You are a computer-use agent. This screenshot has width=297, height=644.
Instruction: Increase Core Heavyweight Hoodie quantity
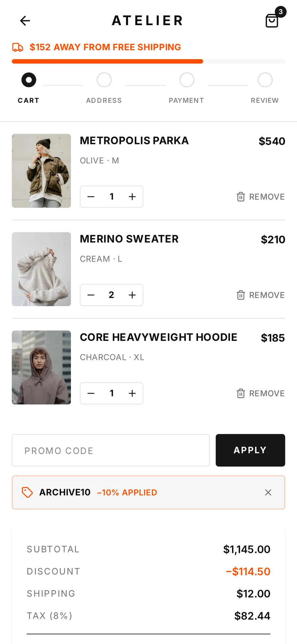132,394
